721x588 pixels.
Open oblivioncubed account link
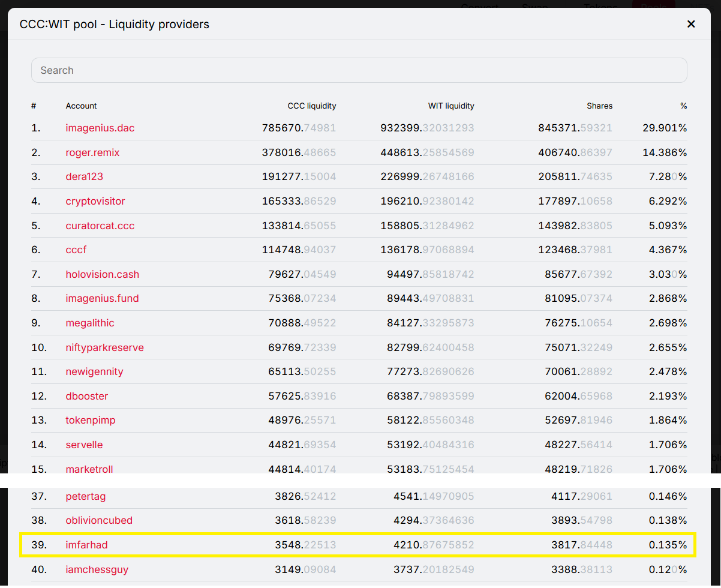point(99,520)
